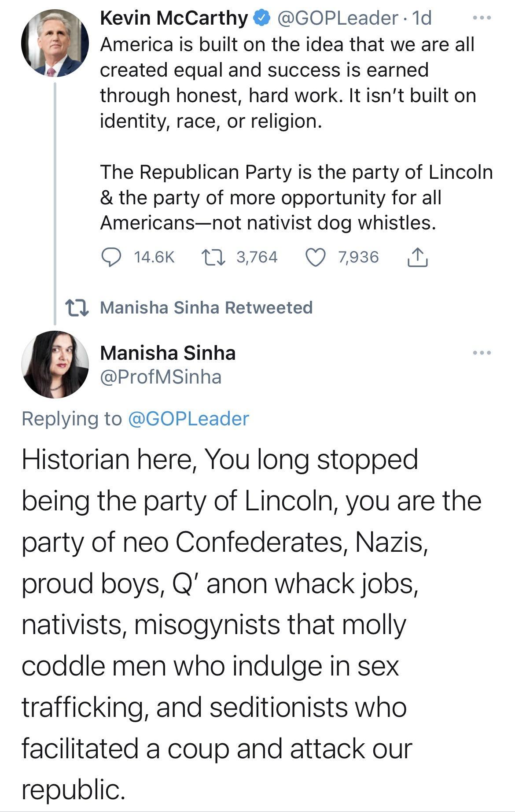Tap the share upload icon
This screenshot has width=515, height=812.
click(x=417, y=258)
